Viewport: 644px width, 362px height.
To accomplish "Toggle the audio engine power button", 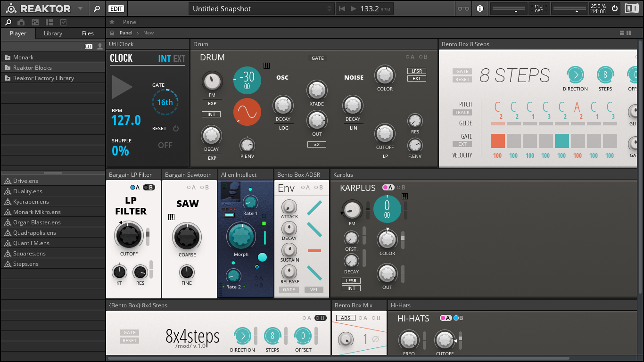I will click(614, 8).
